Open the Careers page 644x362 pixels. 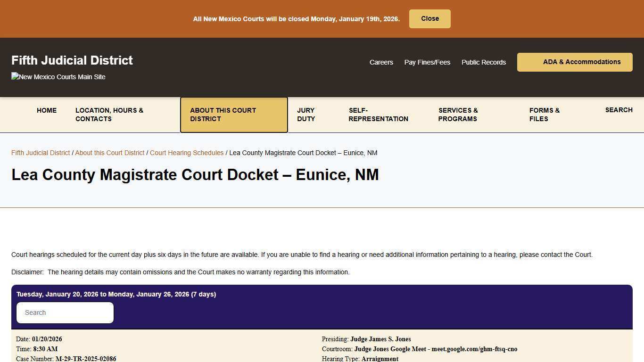pos(381,62)
